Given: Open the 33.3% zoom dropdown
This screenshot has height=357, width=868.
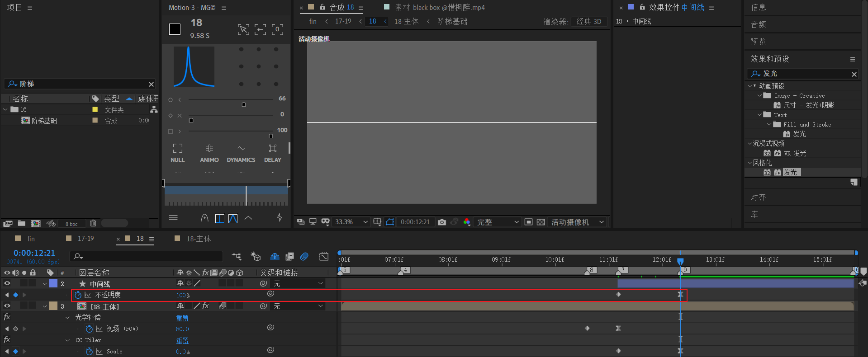Looking at the screenshot, I should point(351,222).
